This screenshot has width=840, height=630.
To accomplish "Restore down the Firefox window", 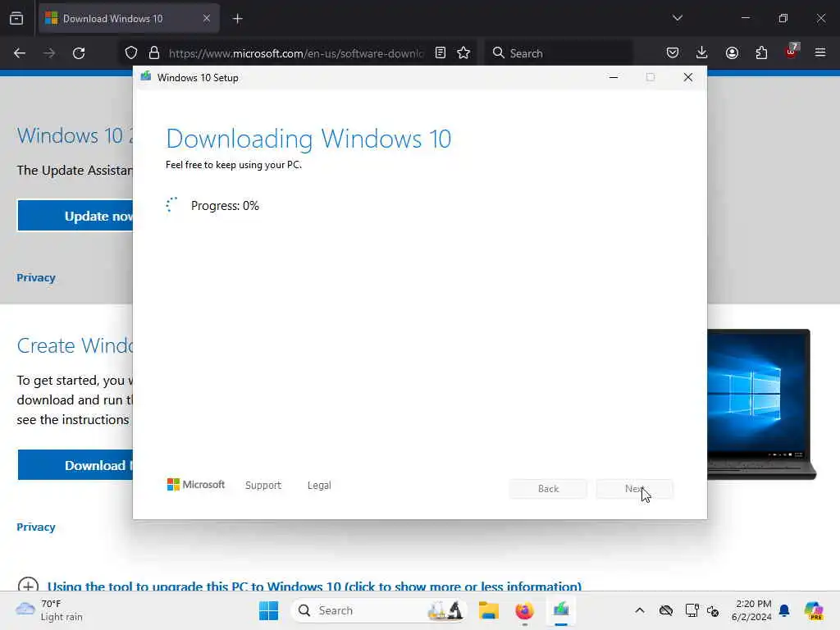I will pyautogui.click(x=783, y=18).
